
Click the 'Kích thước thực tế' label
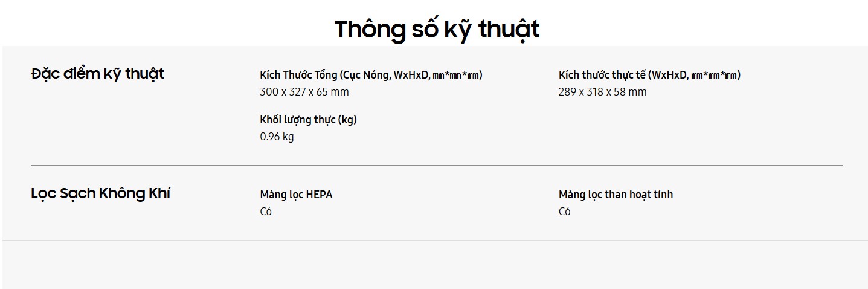coord(602,75)
